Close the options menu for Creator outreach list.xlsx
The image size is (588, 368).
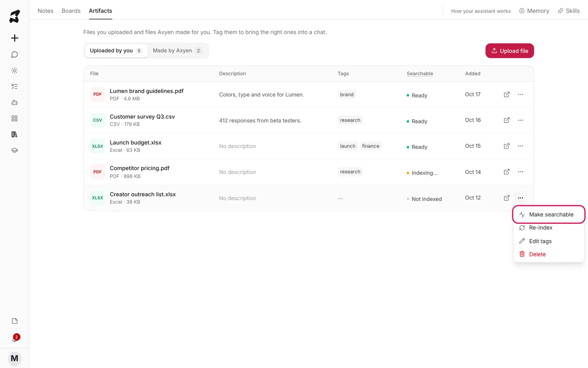coord(520,198)
